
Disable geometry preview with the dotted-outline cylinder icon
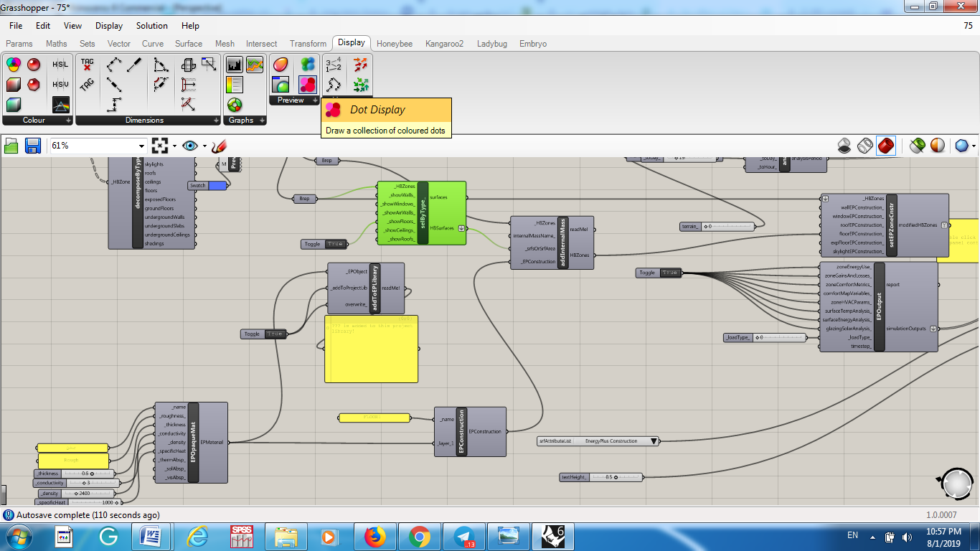pos(844,146)
